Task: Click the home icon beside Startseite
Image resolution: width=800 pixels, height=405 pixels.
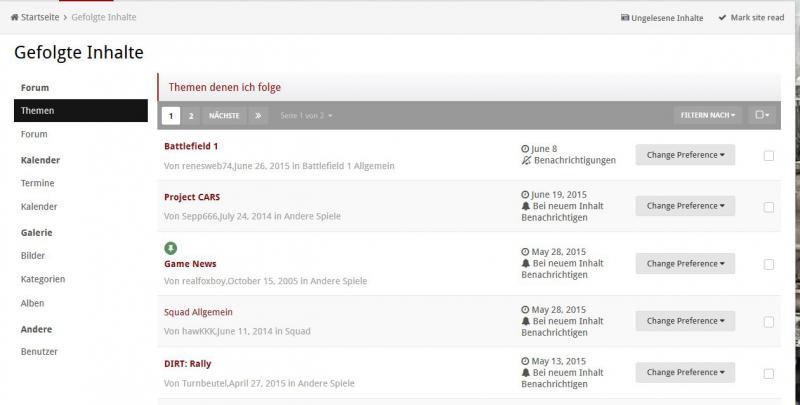Action: click(14, 18)
